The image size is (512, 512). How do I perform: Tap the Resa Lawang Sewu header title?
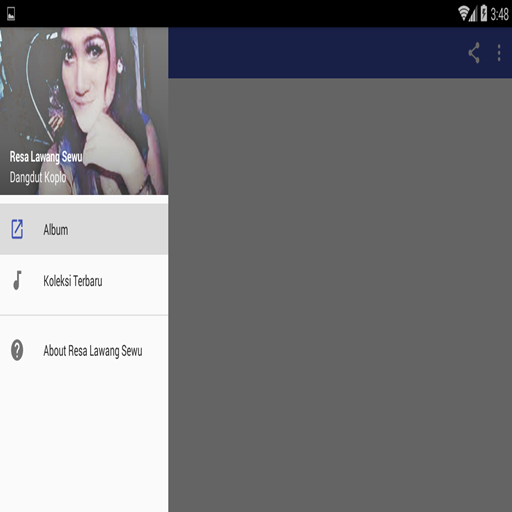pyautogui.click(x=46, y=157)
